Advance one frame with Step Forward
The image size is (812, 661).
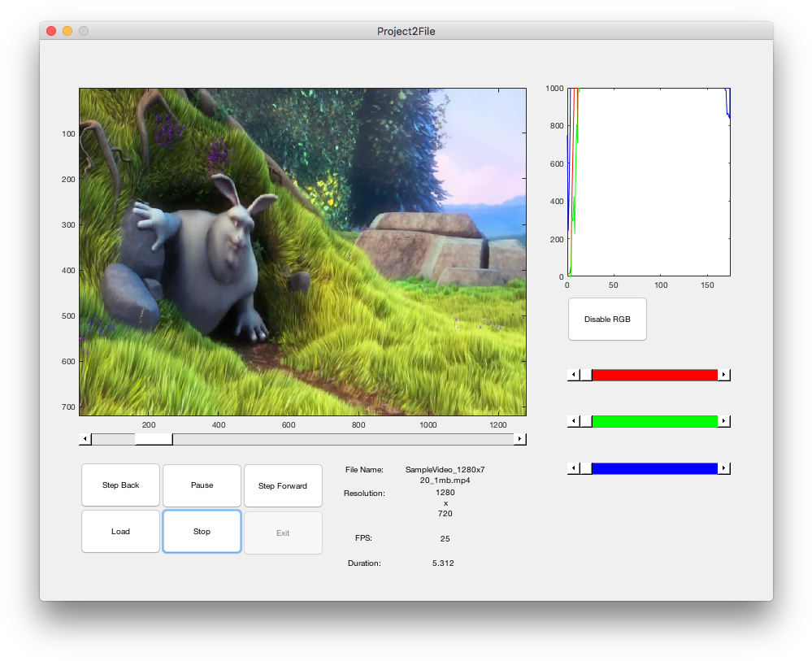283,485
